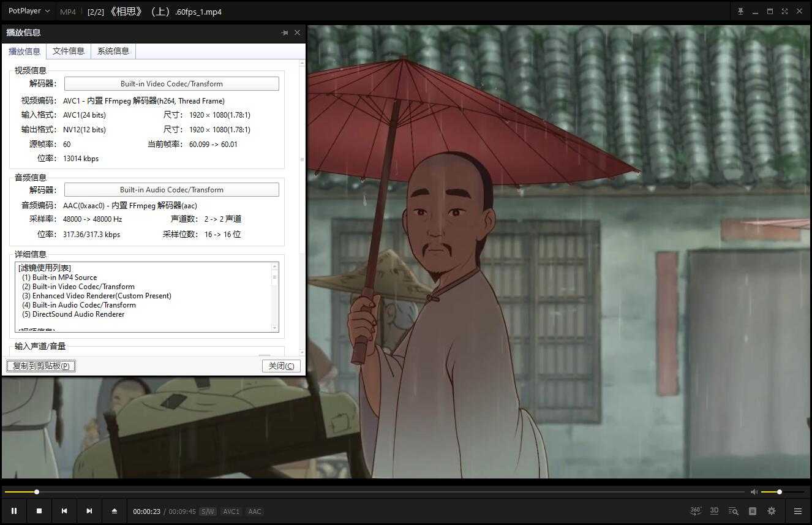Select '(4) Built-in Audio Codec/Transform' line

coord(79,305)
